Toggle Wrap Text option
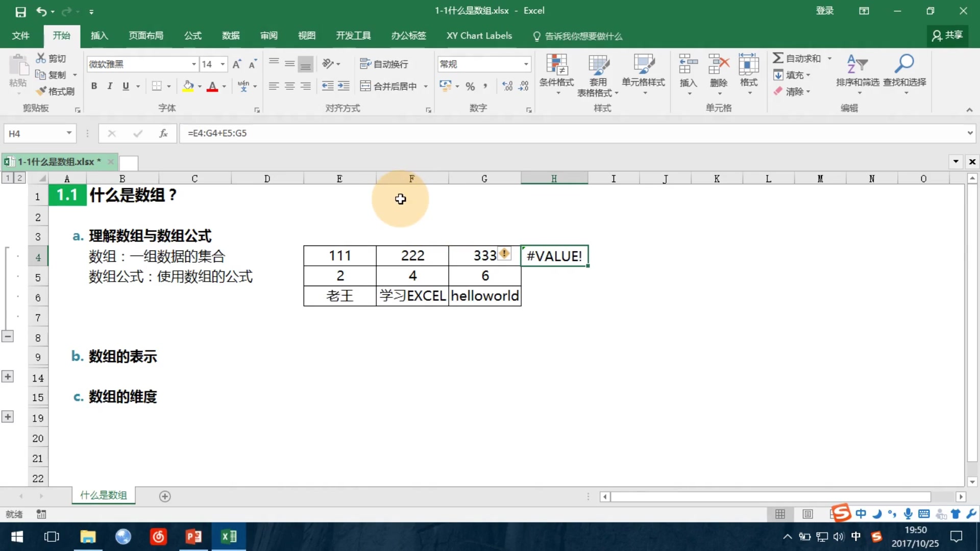 [x=384, y=64]
